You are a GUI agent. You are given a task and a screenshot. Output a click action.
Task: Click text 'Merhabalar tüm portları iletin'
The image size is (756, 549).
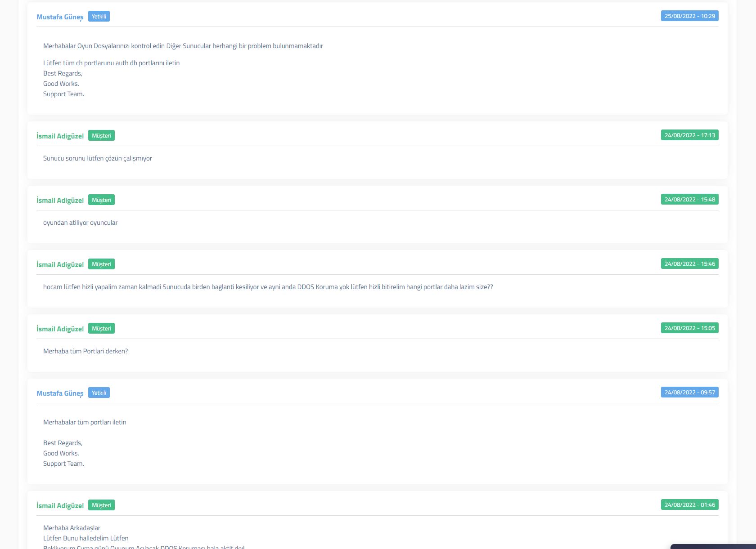[85, 422]
